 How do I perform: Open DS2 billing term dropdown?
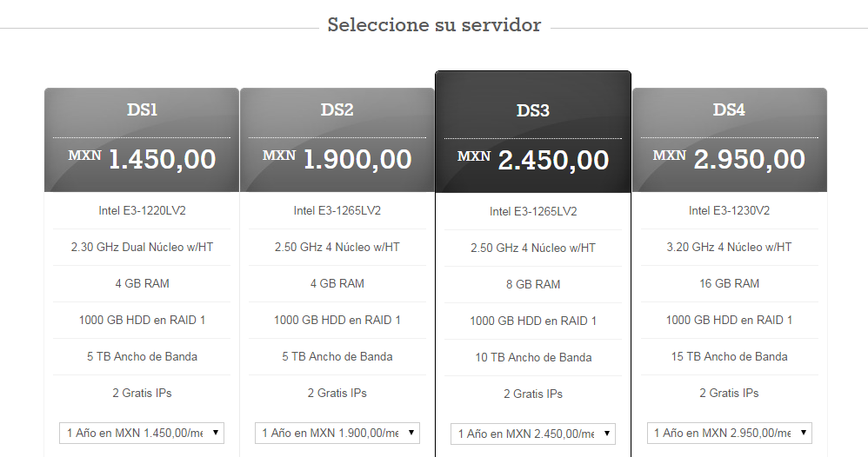[x=337, y=434]
